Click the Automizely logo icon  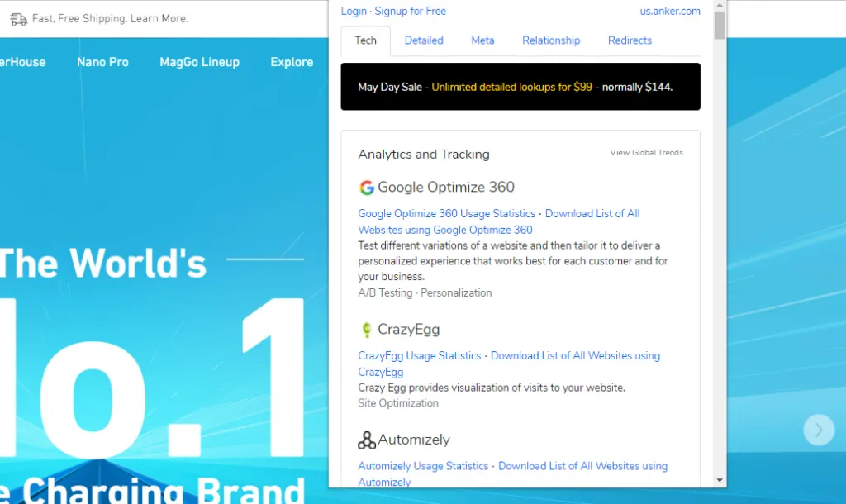367,440
